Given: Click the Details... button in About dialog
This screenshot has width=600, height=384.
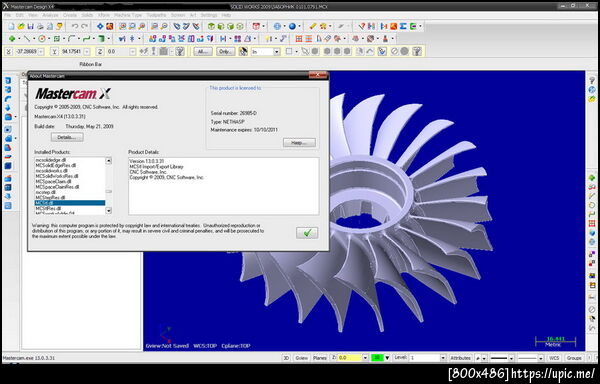Looking at the screenshot, I should point(67,137).
